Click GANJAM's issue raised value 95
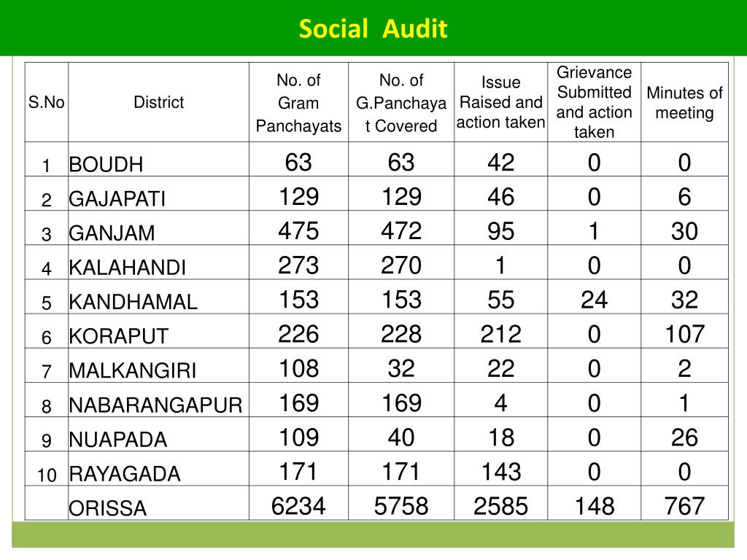747x560 pixels. coord(500,231)
